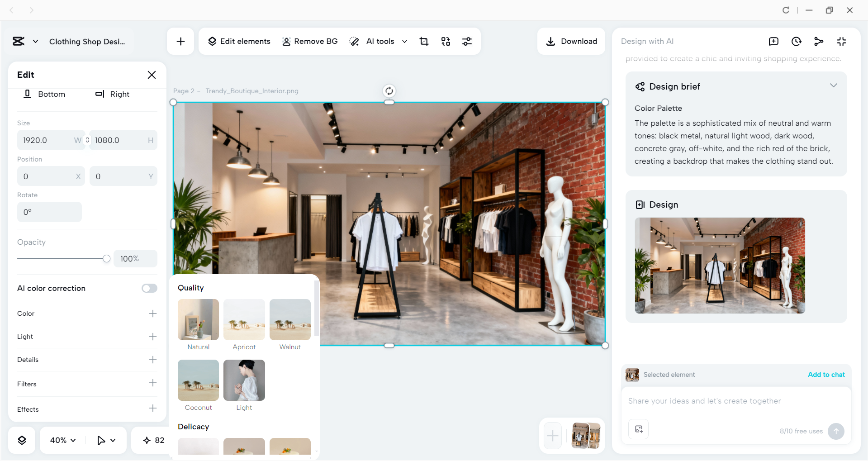This screenshot has height=461, width=868.
Task: Start a new AI chat conversation
Action: (x=773, y=41)
